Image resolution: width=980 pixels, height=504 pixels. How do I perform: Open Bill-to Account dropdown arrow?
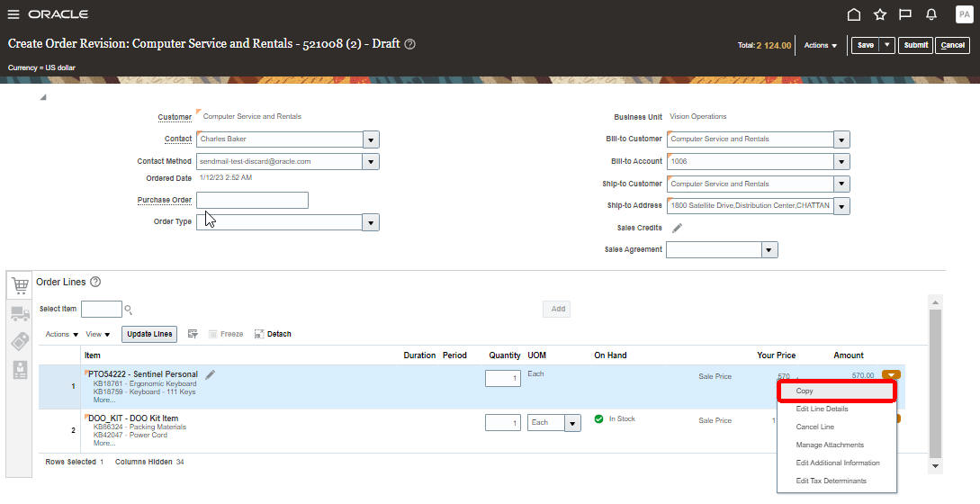click(x=841, y=162)
